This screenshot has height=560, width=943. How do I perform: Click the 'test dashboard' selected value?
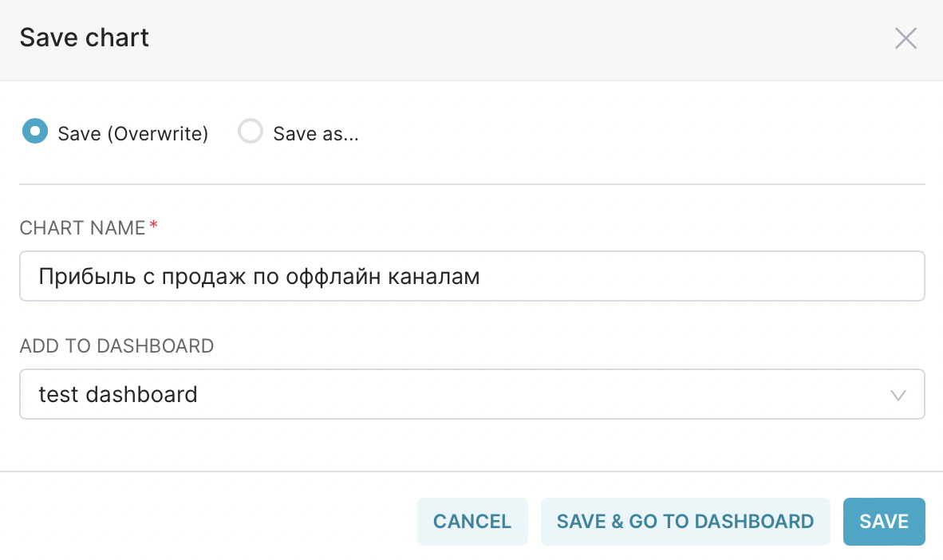[118, 394]
